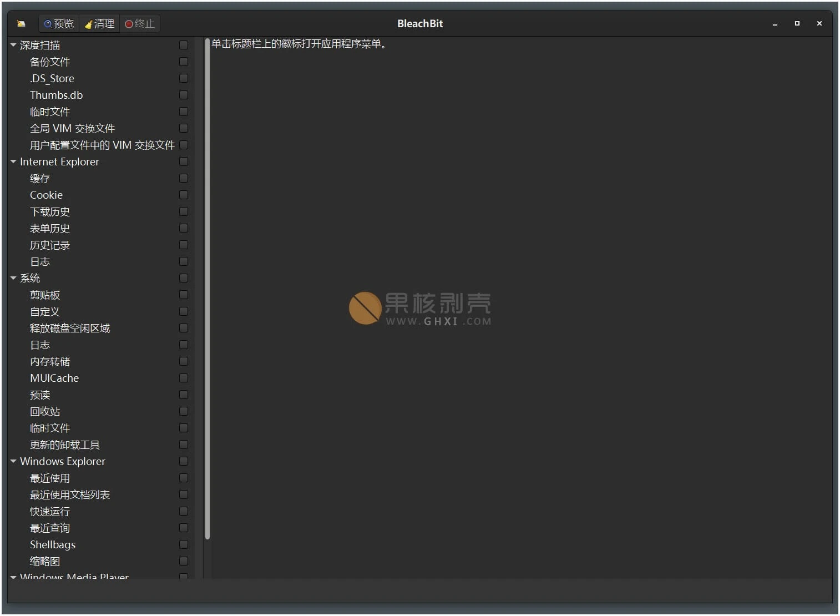This screenshot has width=840, height=616.
Task: Select the 下载历史 tree item label
Action: click(49, 211)
